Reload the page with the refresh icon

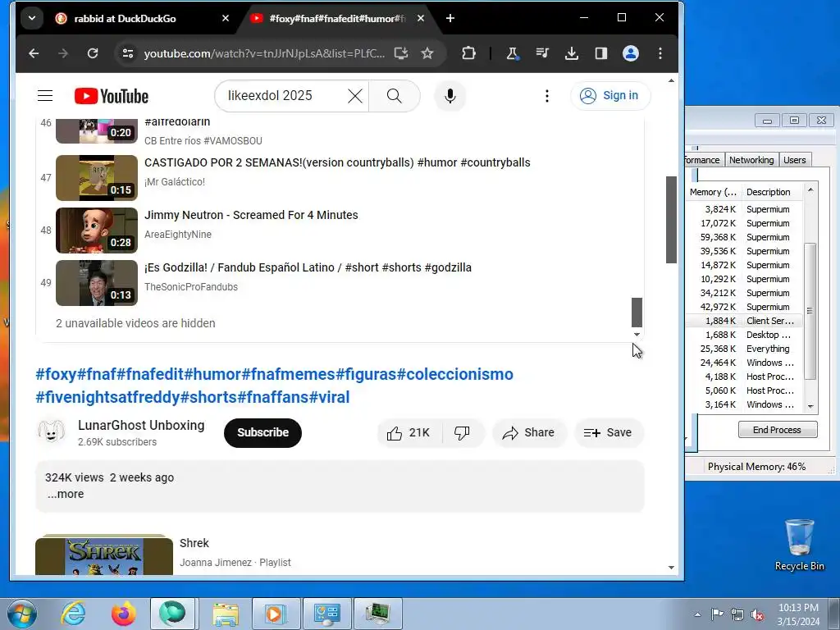[93, 53]
